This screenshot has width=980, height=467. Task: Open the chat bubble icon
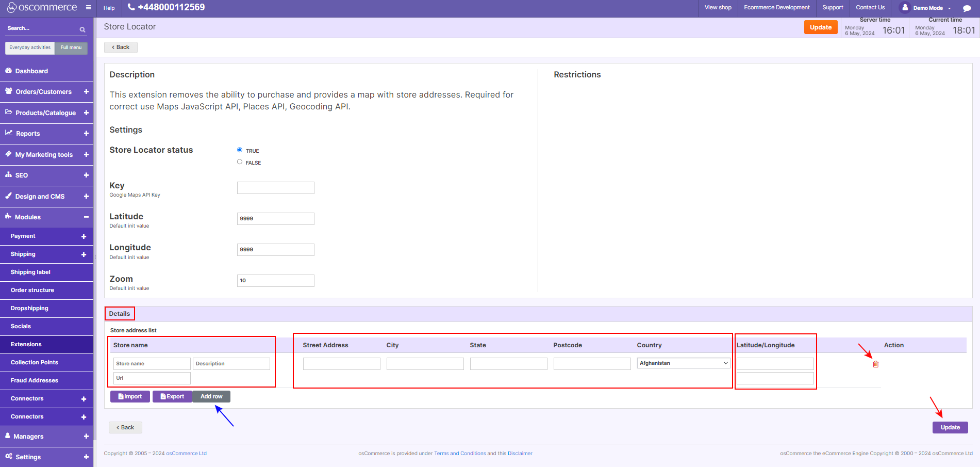(967, 8)
